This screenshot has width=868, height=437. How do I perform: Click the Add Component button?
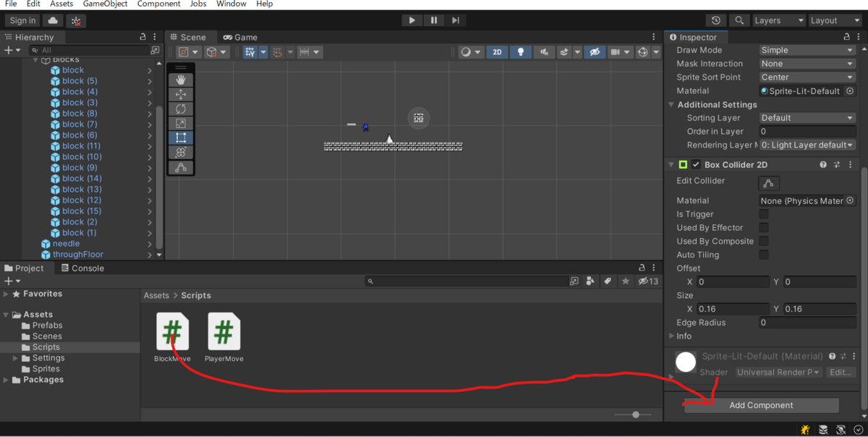point(761,405)
